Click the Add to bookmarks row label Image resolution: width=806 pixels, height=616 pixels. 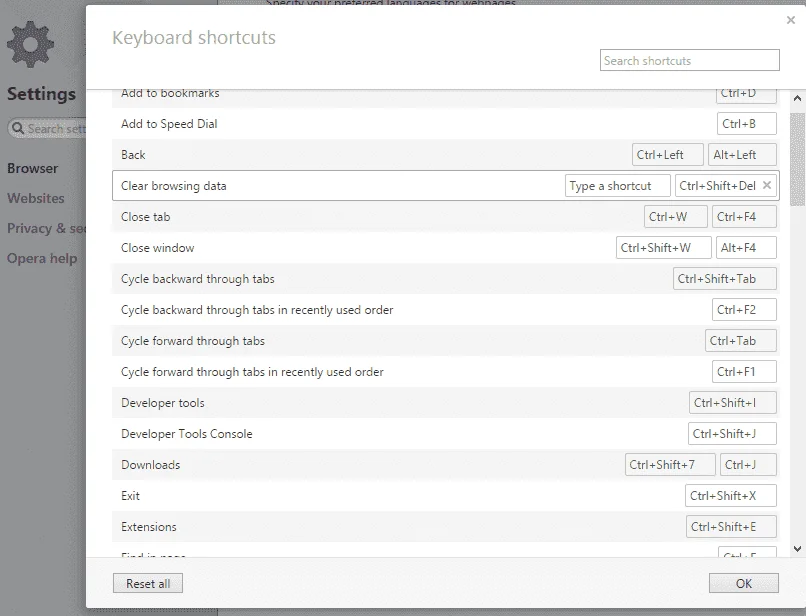(170, 94)
